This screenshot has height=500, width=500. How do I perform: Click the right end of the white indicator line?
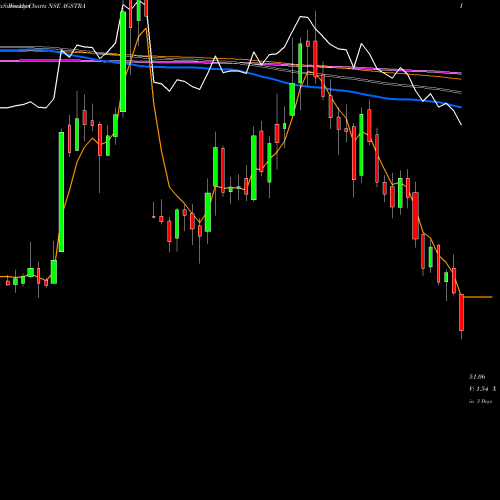coord(461,124)
